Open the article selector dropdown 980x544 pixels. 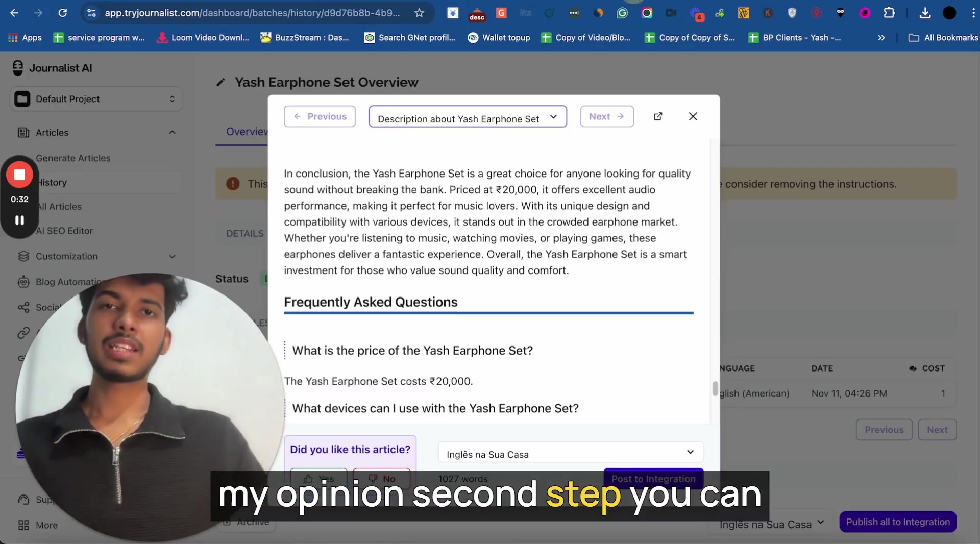(468, 117)
